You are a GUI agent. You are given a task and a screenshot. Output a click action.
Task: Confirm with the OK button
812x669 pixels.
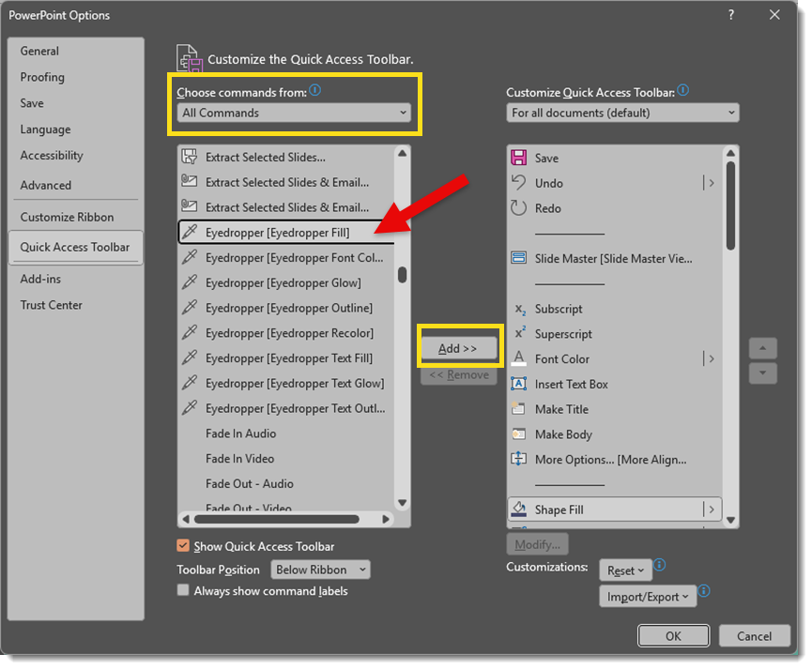pos(673,635)
